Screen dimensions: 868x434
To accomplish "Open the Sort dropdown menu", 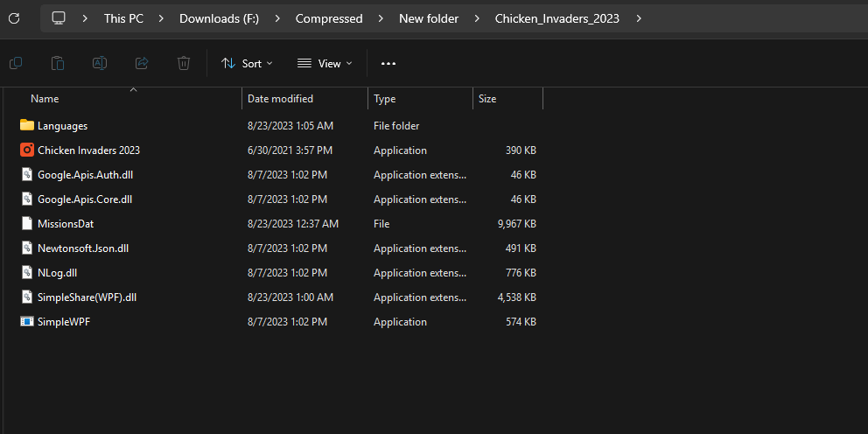I will coord(247,63).
